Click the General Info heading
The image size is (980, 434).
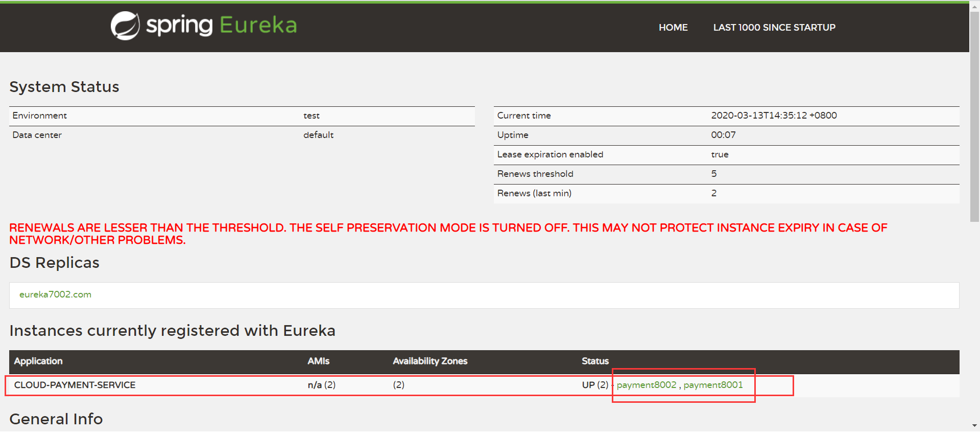[56, 419]
